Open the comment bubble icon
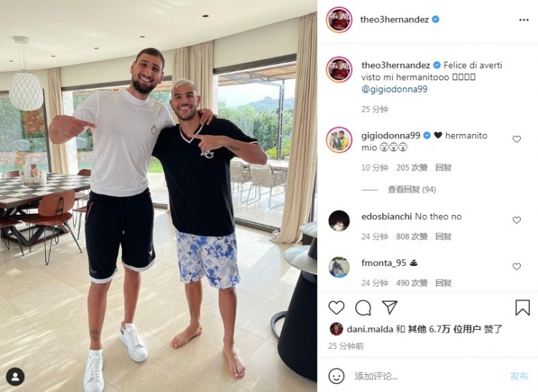 (363, 307)
